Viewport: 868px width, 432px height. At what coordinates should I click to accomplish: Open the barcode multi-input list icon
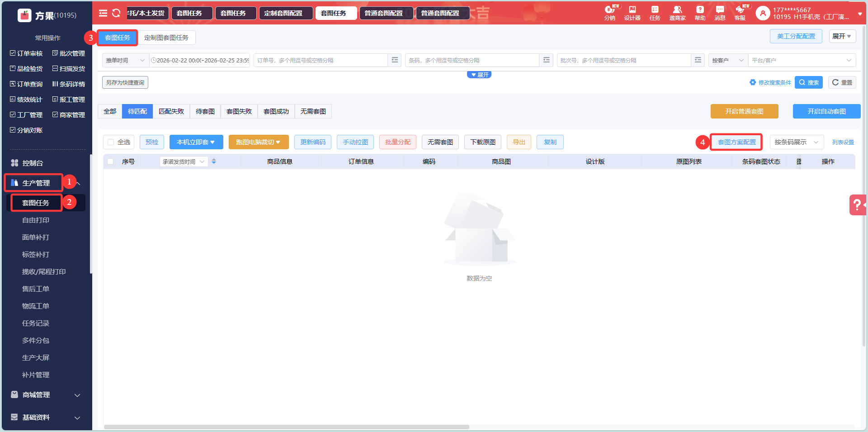546,60
